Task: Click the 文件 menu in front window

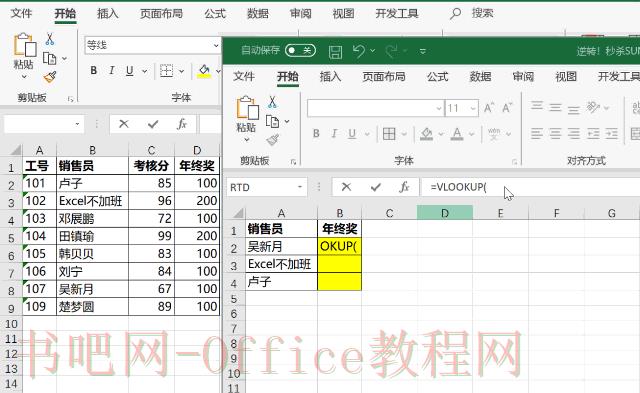Action: coord(244,76)
